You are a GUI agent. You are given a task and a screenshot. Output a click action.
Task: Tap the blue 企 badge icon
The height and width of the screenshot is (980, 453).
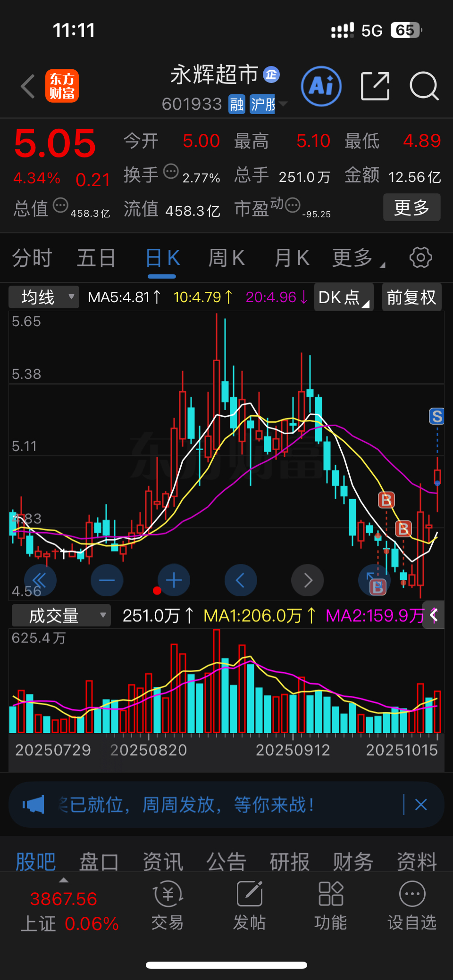coord(271,74)
